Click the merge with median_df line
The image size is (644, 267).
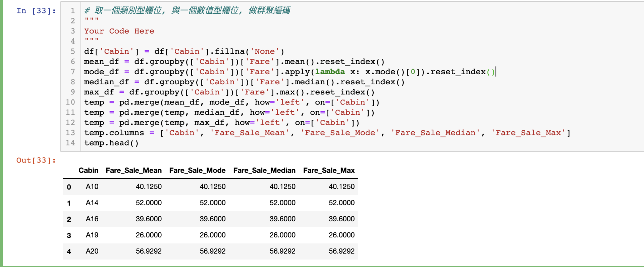tap(229, 113)
